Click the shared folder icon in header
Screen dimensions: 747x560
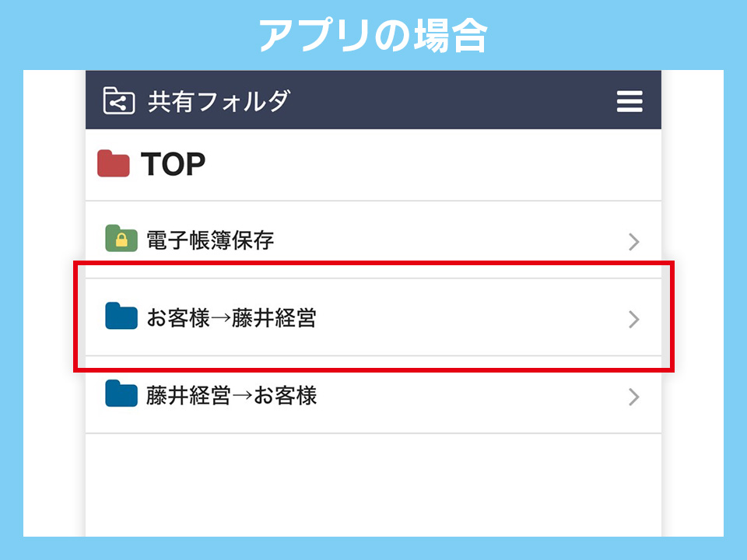119,101
